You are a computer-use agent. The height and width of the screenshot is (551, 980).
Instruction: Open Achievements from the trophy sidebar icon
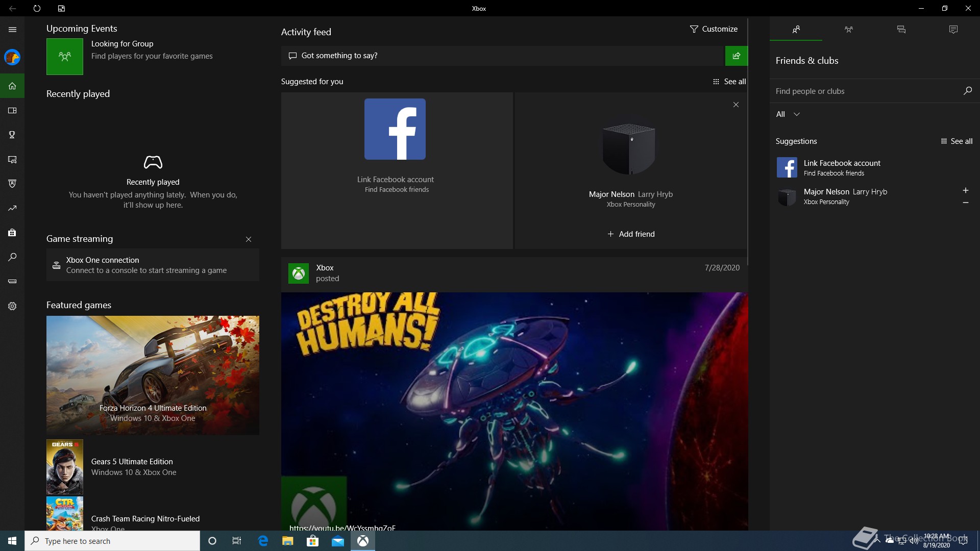pos(12,135)
